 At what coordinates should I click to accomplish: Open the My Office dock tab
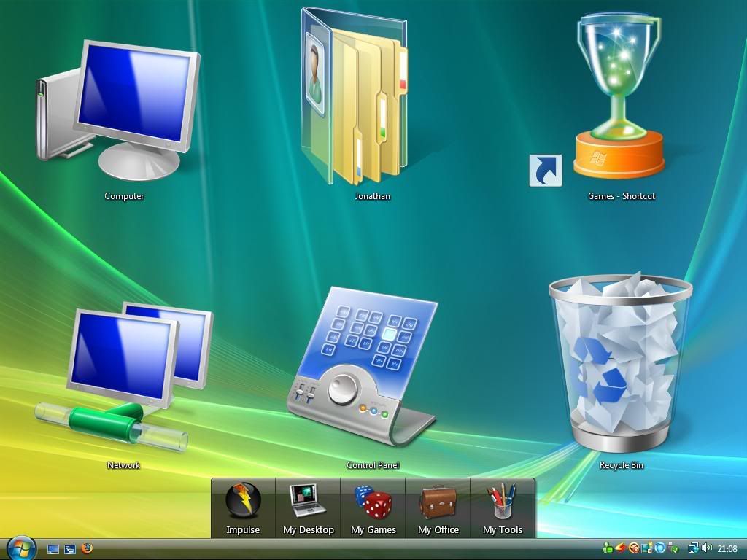click(x=438, y=508)
